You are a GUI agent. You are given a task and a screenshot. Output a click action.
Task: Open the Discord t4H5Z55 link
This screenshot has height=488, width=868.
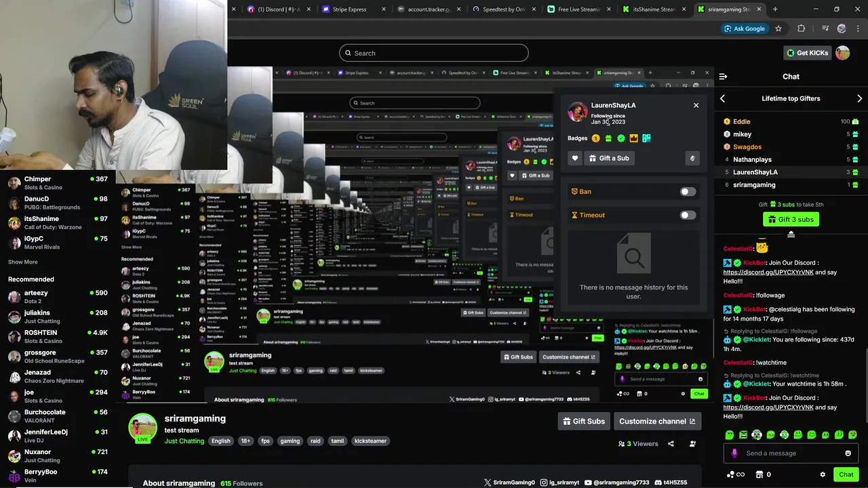671,483
